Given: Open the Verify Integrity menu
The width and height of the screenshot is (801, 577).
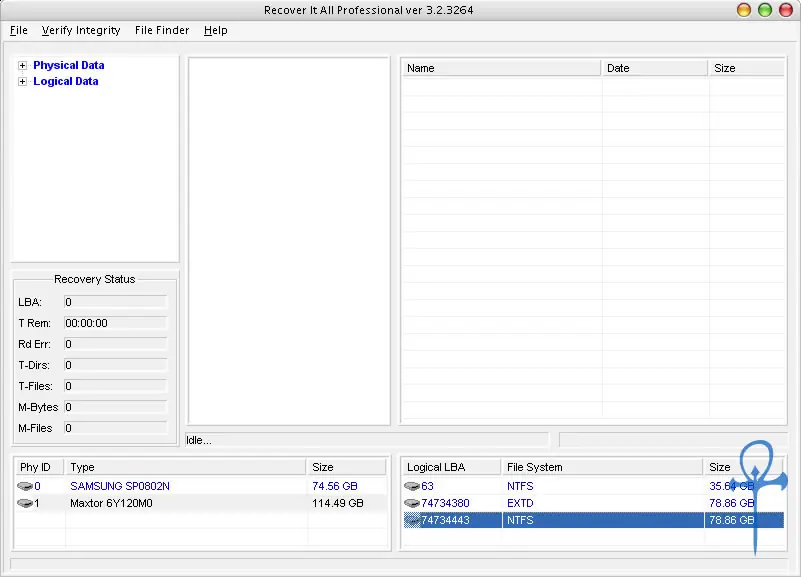Looking at the screenshot, I should click(81, 30).
